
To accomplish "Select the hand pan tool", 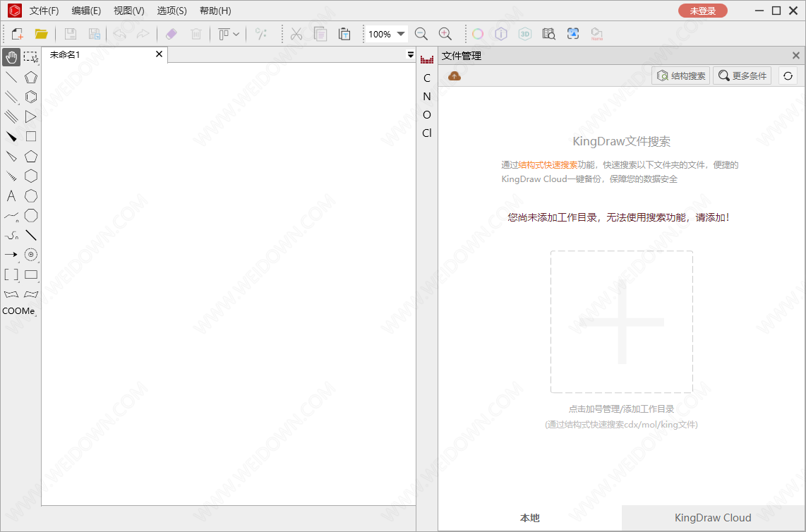I will pyautogui.click(x=11, y=57).
